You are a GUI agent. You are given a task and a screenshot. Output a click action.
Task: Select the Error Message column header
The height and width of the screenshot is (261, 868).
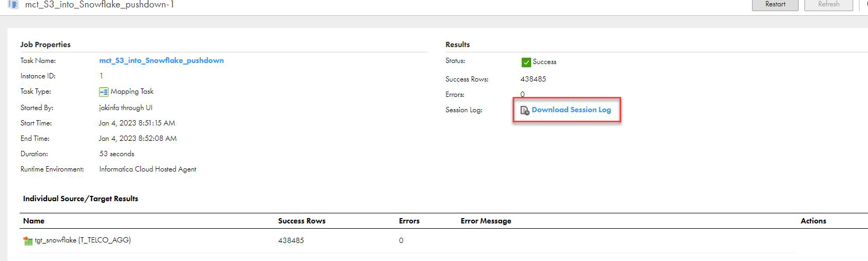pyautogui.click(x=486, y=221)
